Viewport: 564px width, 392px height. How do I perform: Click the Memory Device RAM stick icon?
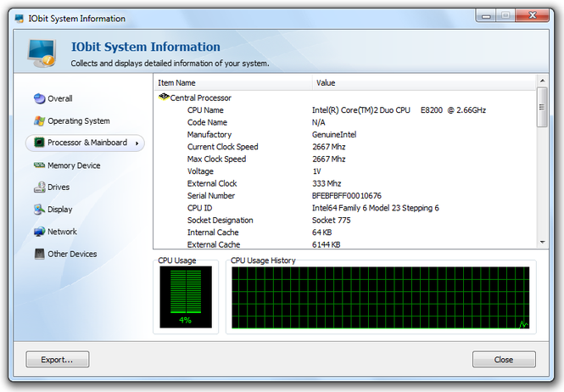pos(39,165)
